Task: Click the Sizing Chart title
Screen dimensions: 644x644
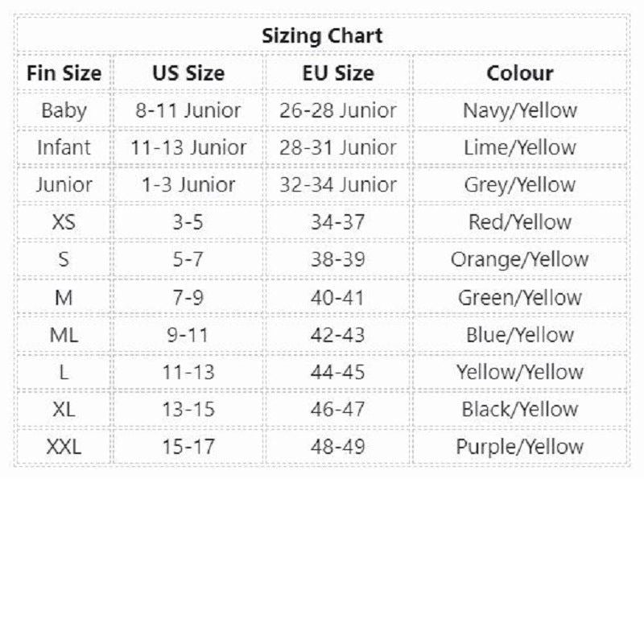Action: [x=322, y=36]
